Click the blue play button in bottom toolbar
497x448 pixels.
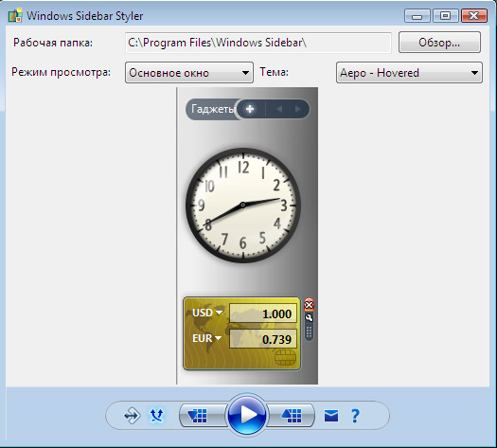[x=246, y=415]
